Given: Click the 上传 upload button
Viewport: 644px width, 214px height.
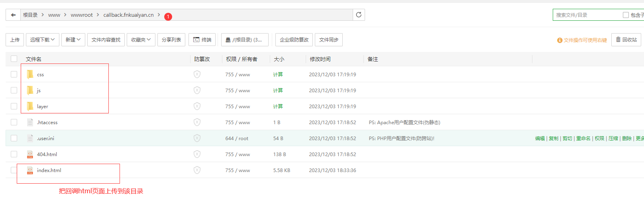Looking at the screenshot, I should (15, 40).
